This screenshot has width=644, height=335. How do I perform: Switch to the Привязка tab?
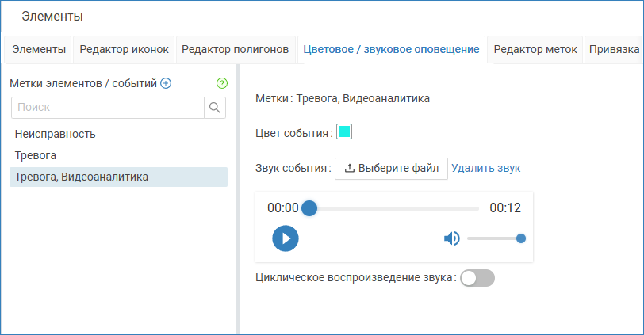coord(614,49)
